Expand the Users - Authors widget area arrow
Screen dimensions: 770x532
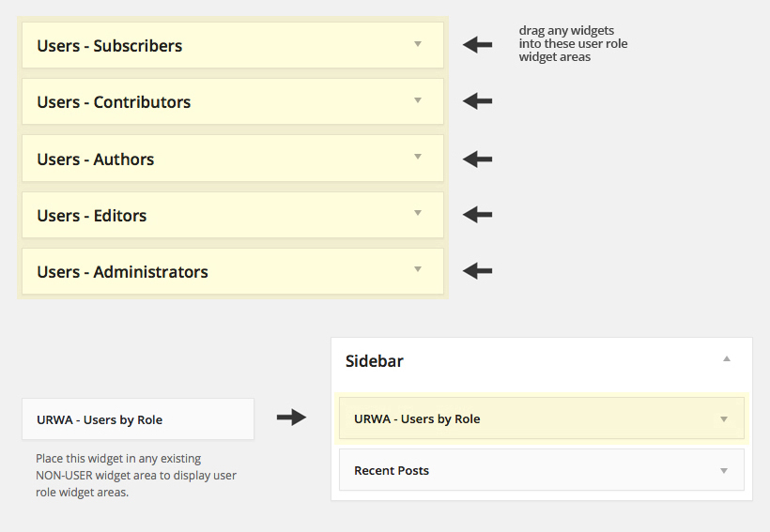418,157
